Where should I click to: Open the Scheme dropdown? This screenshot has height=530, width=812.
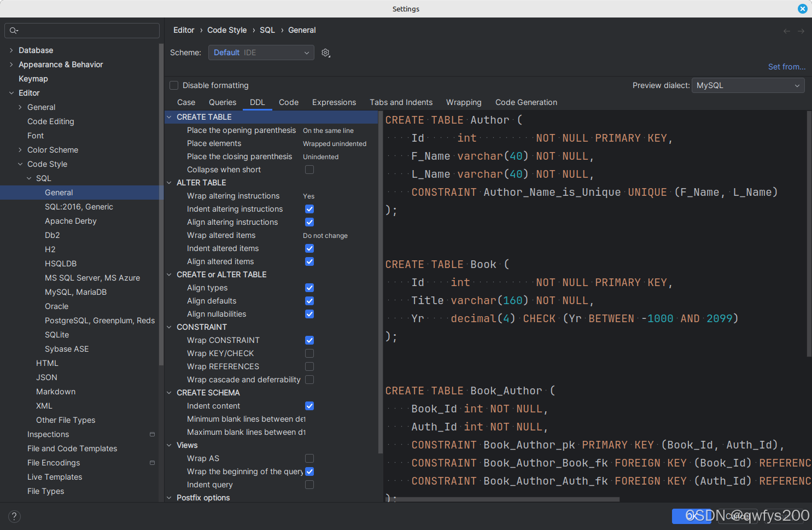pos(261,53)
